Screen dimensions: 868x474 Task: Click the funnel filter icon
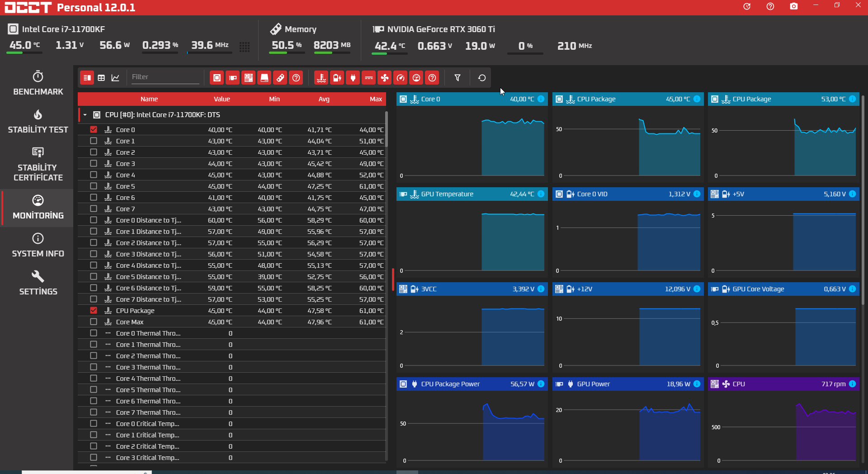point(458,78)
